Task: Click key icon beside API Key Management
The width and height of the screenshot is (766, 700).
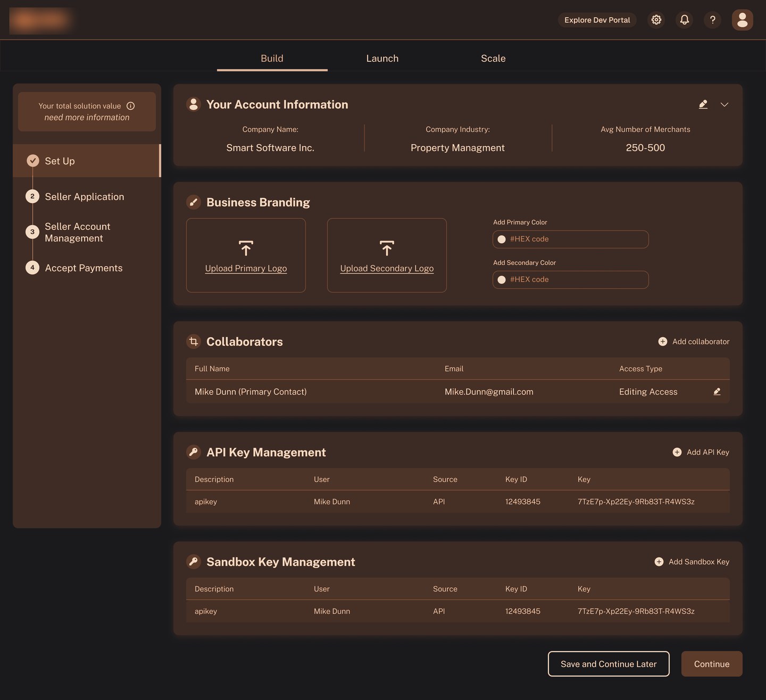Action: (x=194, y=452)
